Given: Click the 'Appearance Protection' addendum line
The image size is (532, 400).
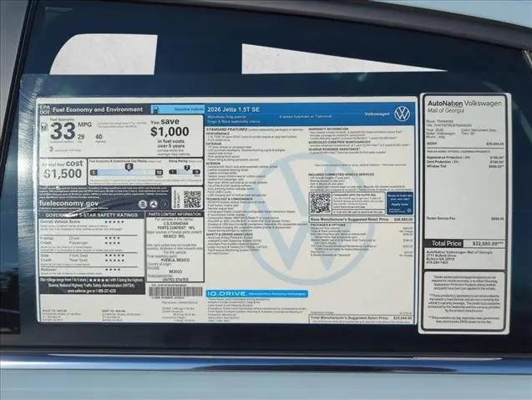Looking at the screenshot, I should [x=465, y=158].
